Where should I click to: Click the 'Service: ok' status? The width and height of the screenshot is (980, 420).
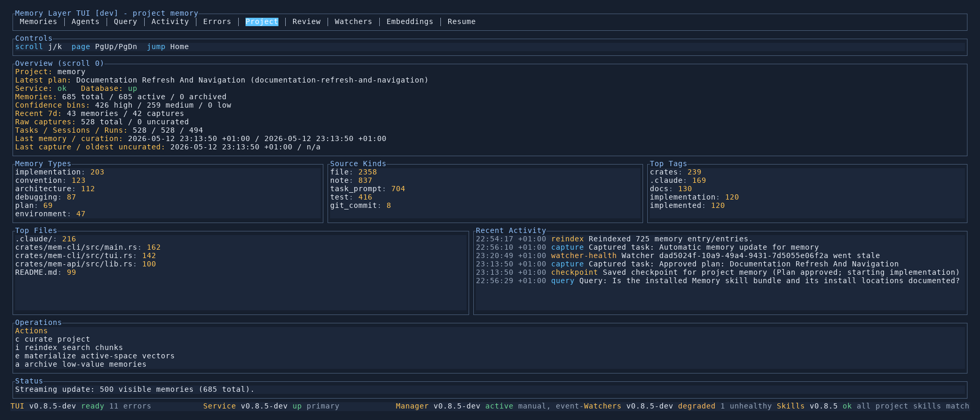tap(41, 88)
